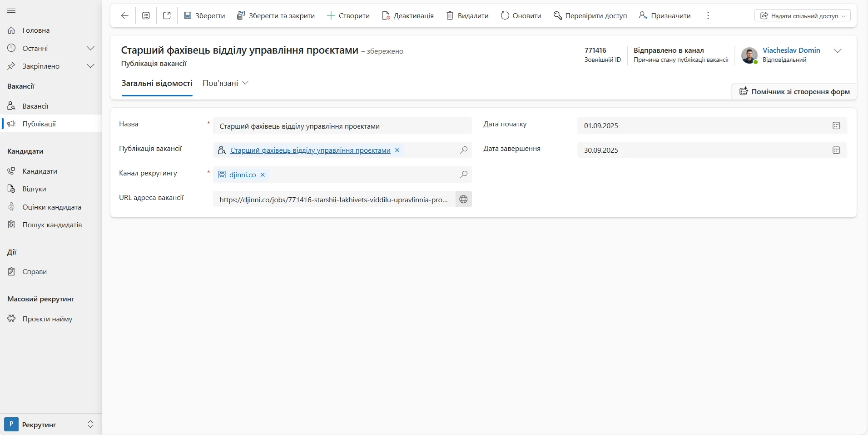
Task: Open record in new window icon
Action: tap(167, 15)
